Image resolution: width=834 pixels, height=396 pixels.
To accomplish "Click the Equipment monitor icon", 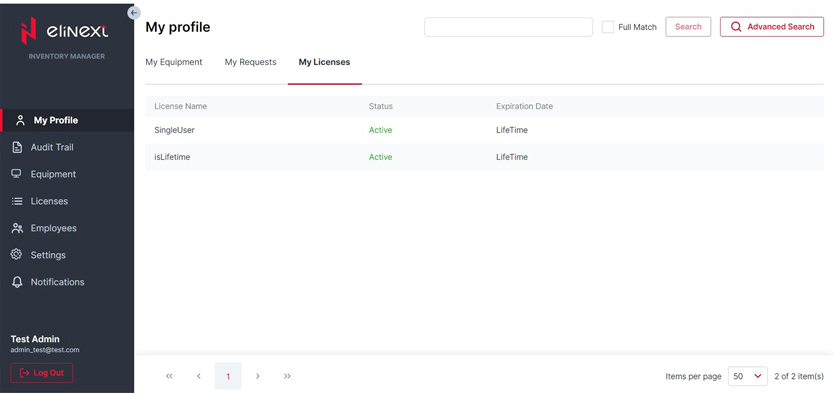I will [17, 174].
